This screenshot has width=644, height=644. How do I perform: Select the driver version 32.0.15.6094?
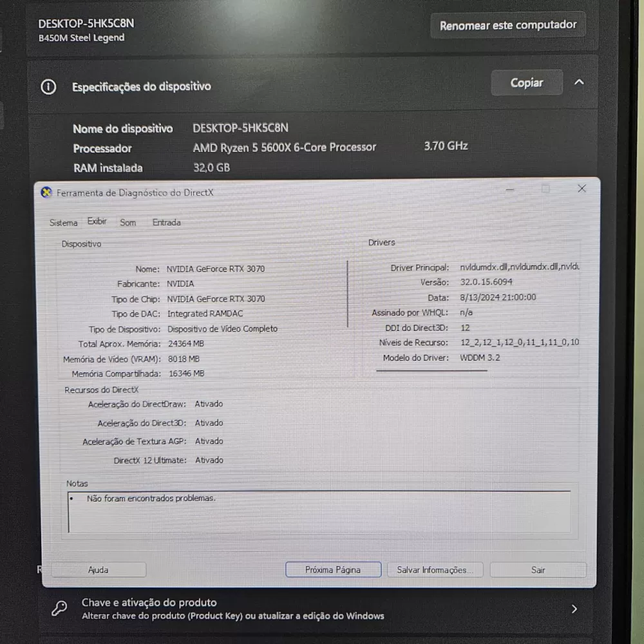tap(486, 282)
